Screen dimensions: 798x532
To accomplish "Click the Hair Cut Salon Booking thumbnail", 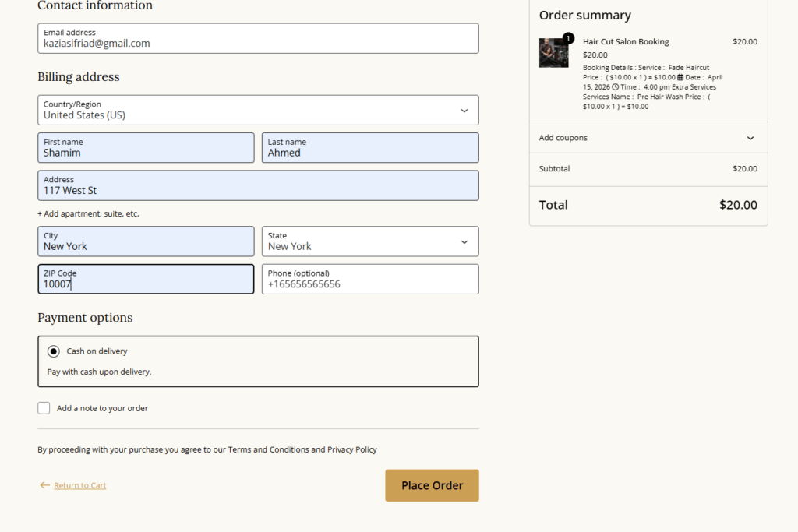I will tap(554, 52).
